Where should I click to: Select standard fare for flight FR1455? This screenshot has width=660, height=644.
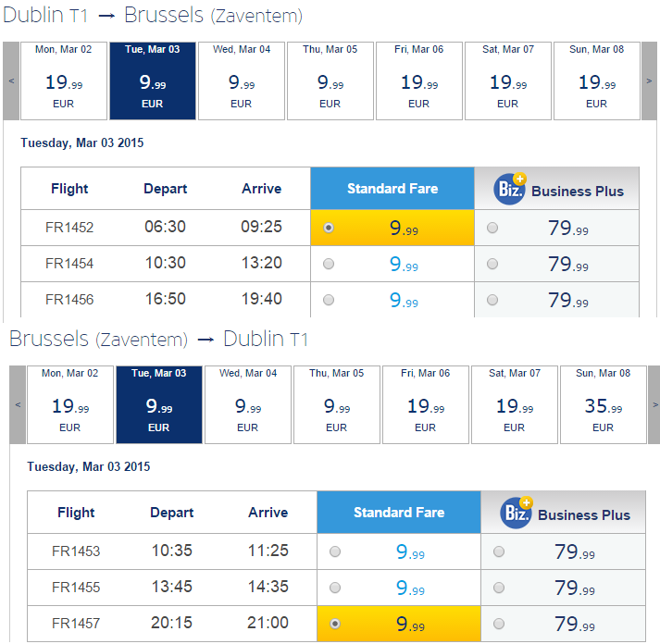click(x=335, y=588)
